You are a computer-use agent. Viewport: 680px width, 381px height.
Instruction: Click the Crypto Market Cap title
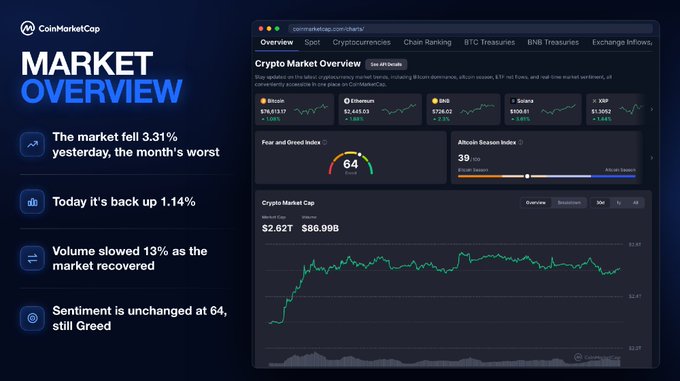(x=288, y=203)
